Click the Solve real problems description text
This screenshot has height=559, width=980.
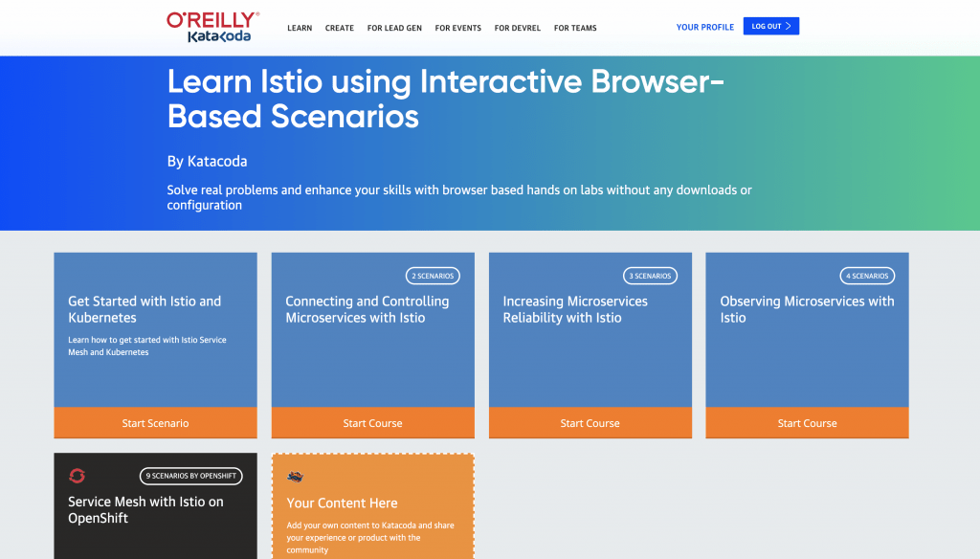(x=459, y=197)
